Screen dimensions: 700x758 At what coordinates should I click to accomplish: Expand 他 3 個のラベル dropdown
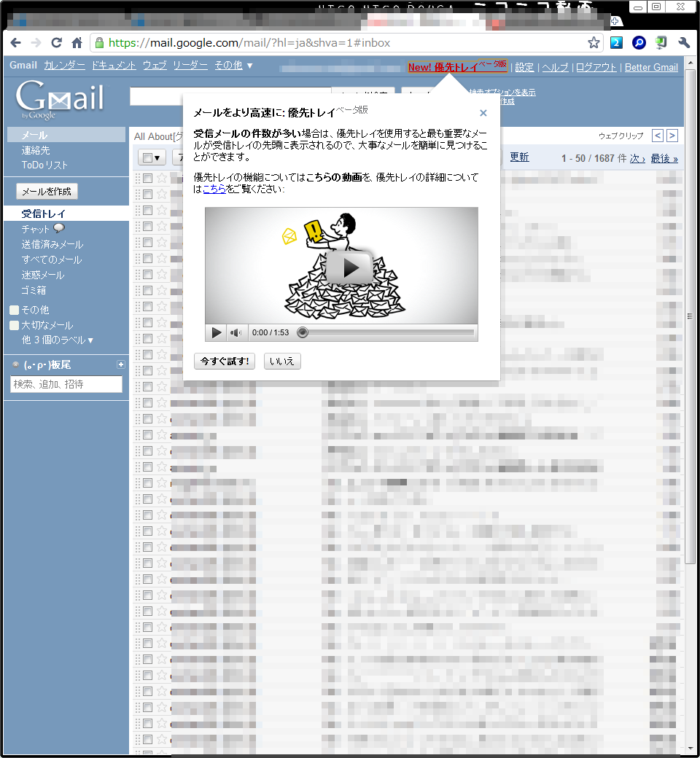(x=57, y=340)
